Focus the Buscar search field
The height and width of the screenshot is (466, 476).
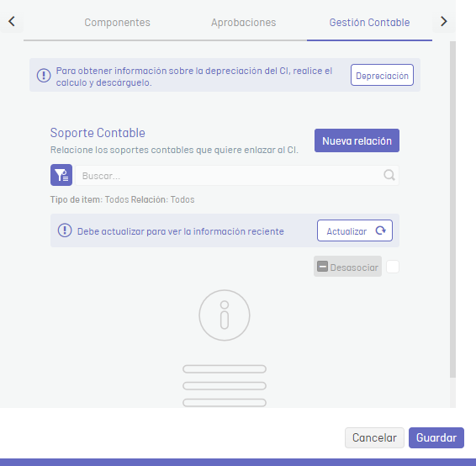237,176
